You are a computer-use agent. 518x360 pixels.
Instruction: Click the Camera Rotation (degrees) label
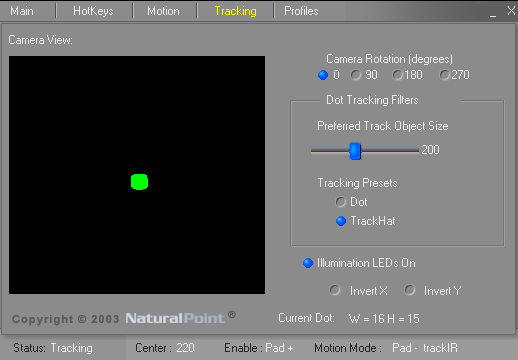click(389, 59)
